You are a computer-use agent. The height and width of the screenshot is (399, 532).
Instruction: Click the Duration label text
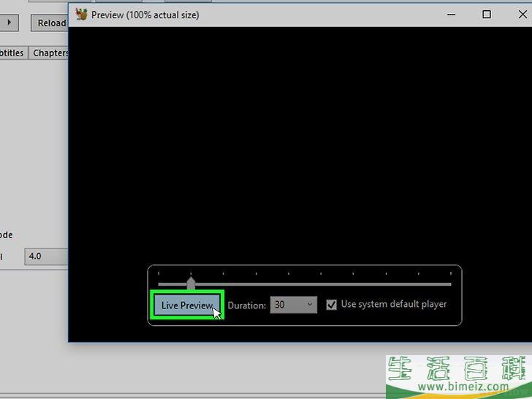247,305
